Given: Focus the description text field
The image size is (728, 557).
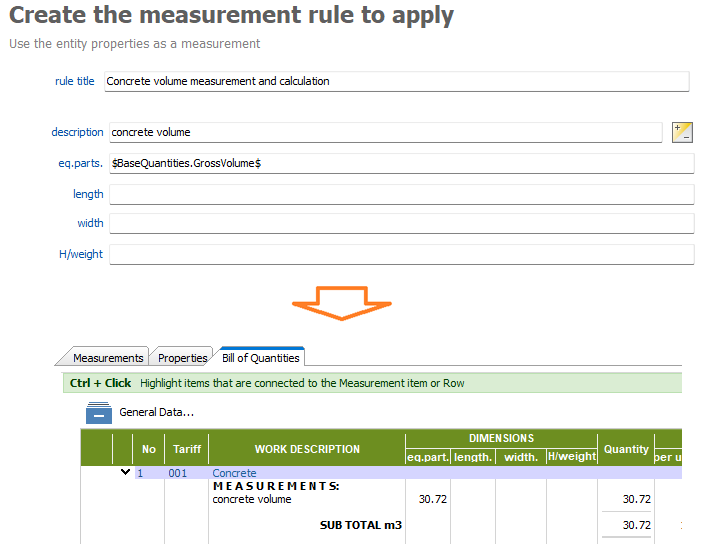Looking at the screenshot, I should [x=385, y=132].
